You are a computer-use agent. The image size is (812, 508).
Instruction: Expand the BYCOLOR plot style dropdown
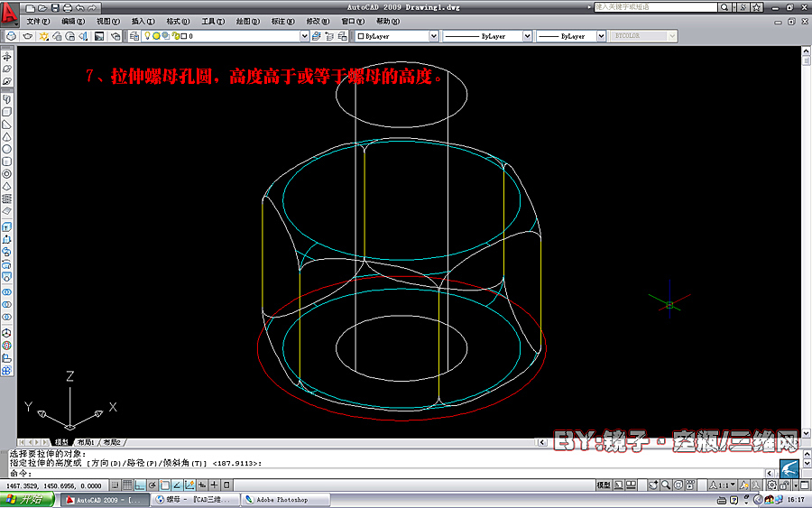[671, 36]
